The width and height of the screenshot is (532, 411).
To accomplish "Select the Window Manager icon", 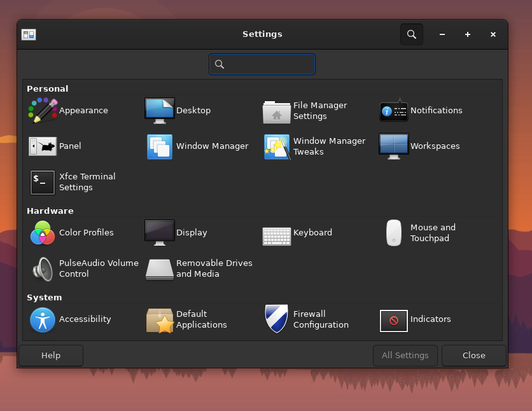I will (160, 146).
